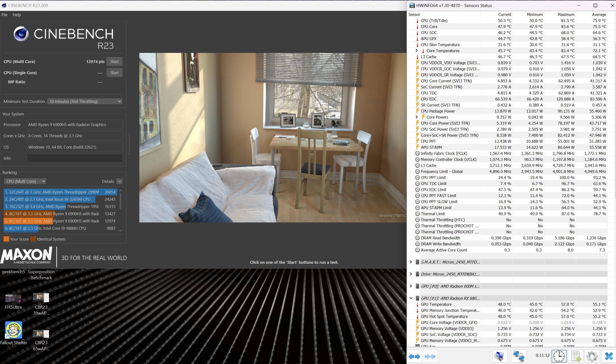The height and width of the screenshot is (364, 616).
Task: Toggle the ranking Details arrow button
Action: click(x=120, y=181)
